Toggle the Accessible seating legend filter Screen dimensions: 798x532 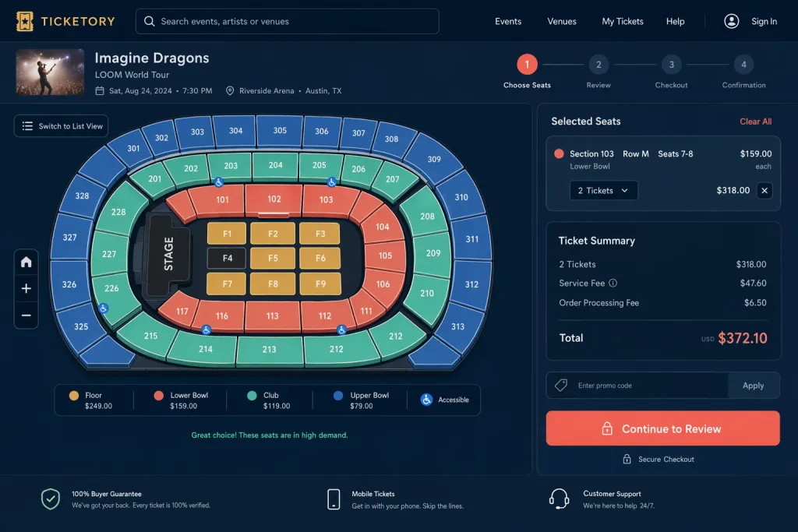[445, 400]
